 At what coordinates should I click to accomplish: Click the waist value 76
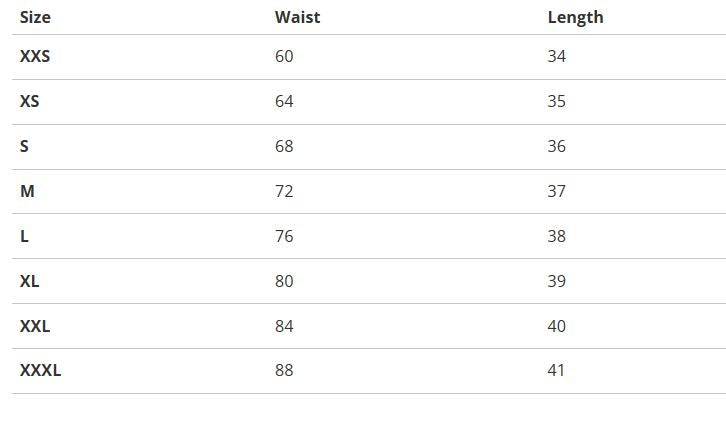pos(284,236)
